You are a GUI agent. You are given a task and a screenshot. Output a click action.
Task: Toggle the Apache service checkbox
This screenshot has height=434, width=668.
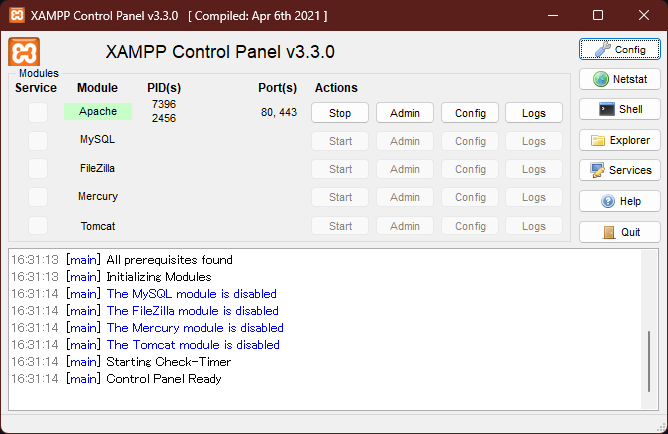(38, 112)
